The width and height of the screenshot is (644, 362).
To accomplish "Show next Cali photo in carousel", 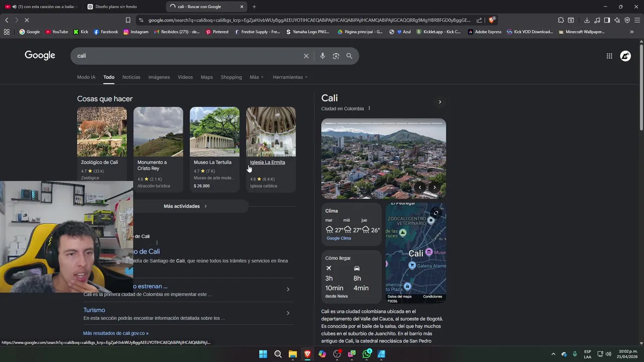I will 435,188.
